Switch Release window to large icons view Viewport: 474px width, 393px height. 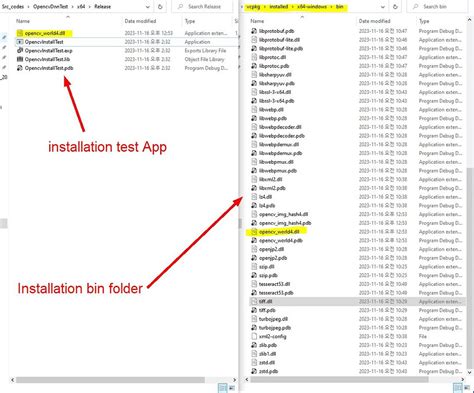(x=232, y=388)
